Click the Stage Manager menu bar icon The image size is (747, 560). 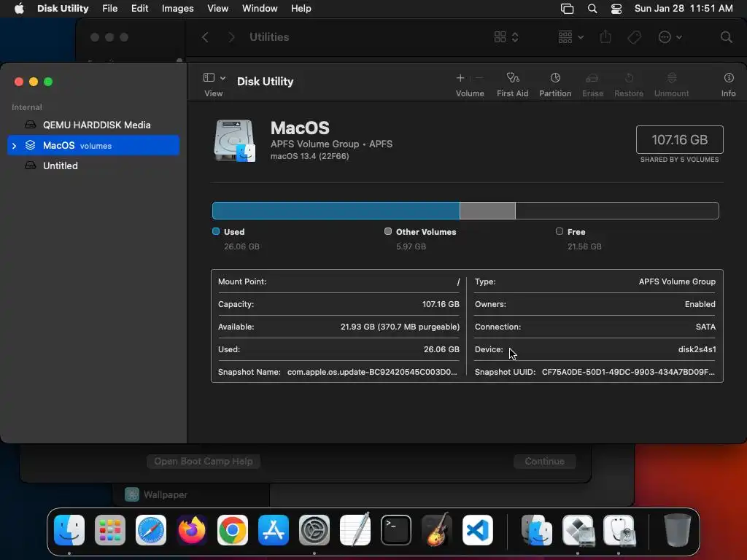(567, 9)
